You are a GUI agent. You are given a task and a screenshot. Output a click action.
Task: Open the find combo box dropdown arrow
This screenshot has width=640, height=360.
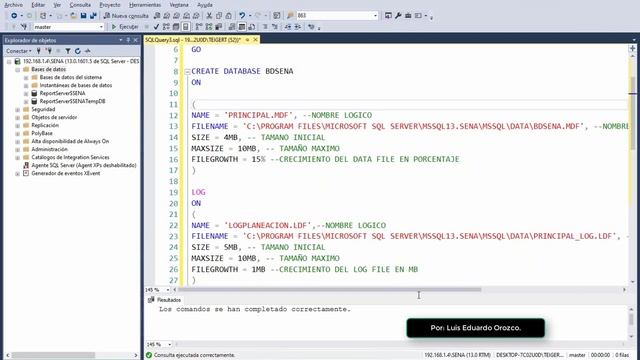coord(375,16)
